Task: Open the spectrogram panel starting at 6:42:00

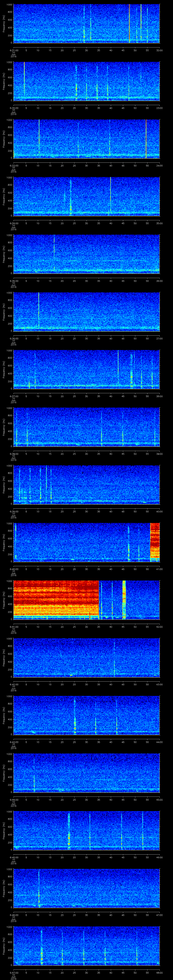Action: (86, 658)
